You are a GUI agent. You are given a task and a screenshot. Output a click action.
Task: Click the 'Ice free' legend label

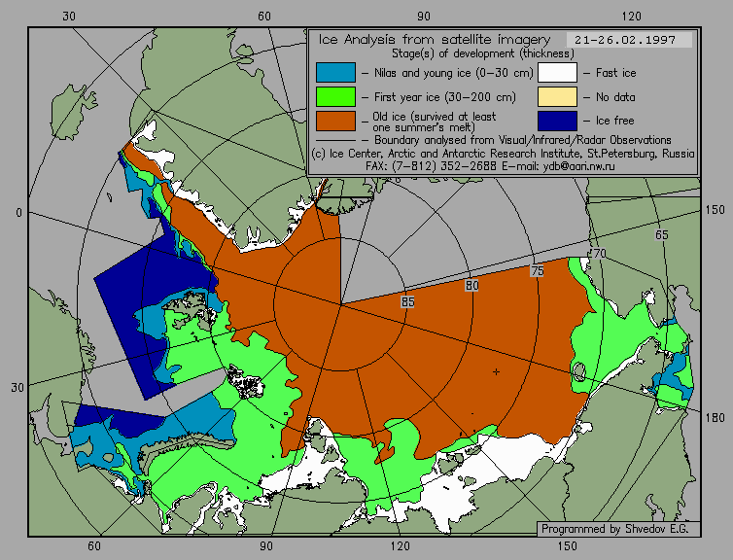pyautogui.click(x=614, y=121)
